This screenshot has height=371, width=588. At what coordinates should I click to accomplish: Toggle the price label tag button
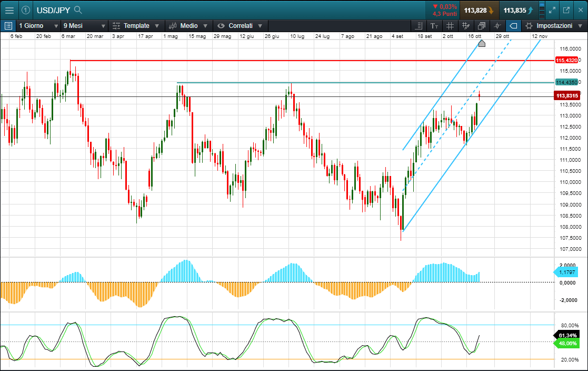pos(513,25)
